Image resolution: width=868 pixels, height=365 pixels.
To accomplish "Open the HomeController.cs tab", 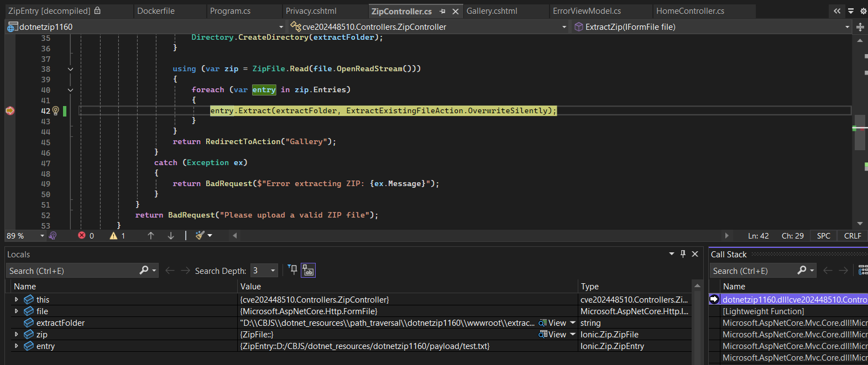I will [x=690, y=11].
